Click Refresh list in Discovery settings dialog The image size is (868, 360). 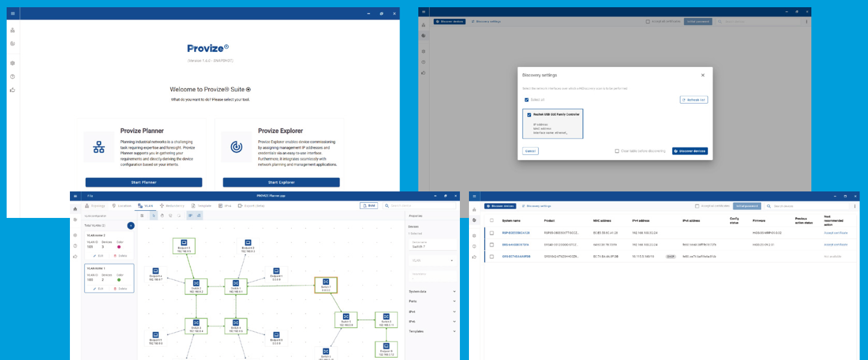(x=694, y=100)
